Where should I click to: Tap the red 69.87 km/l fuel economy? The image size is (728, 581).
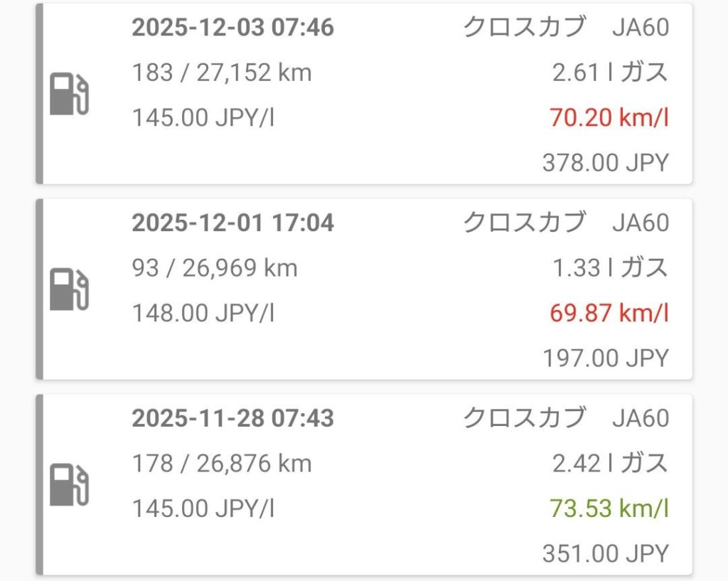pos(609,313)
